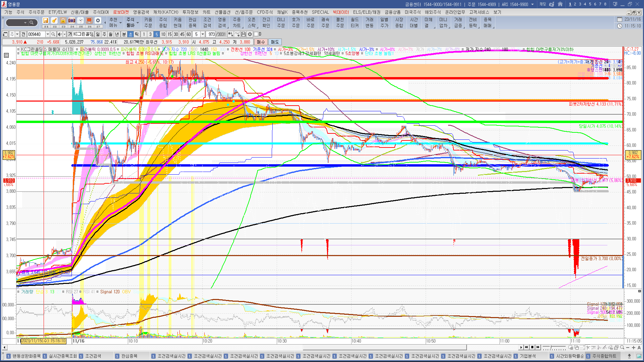Click the stock code search magnifier
The width and height of the screenshot is (644, 362).
click(53, 34)
